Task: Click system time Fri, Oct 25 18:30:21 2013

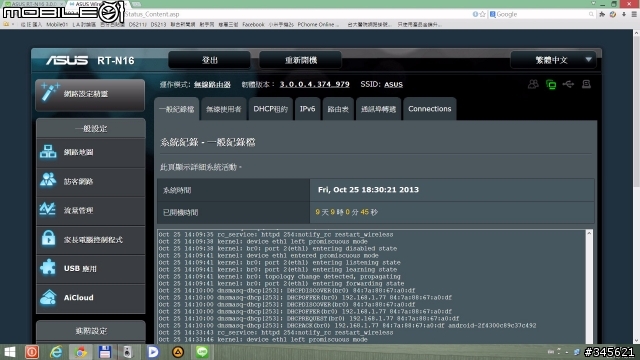Action: 368,190
